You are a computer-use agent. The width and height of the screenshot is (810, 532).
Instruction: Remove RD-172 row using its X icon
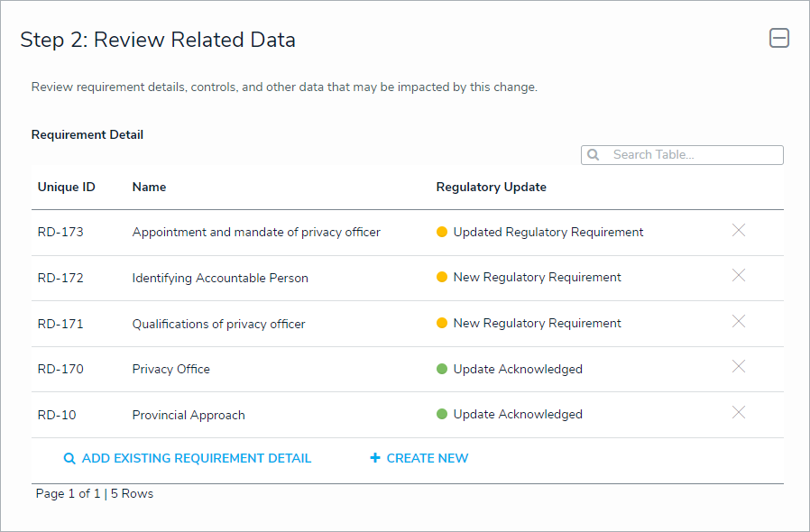tap(739, 276)
